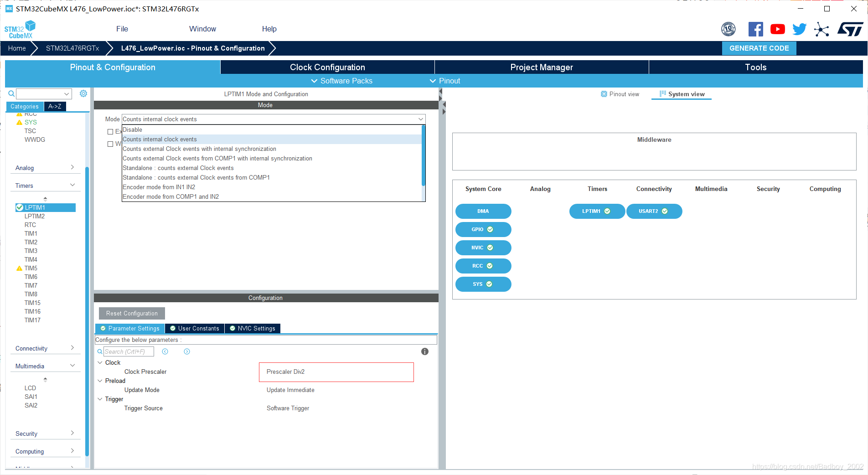Viewport: 868px width, 475px height.
Task: Open USART2 connectivity button
Action: [654, 211]
